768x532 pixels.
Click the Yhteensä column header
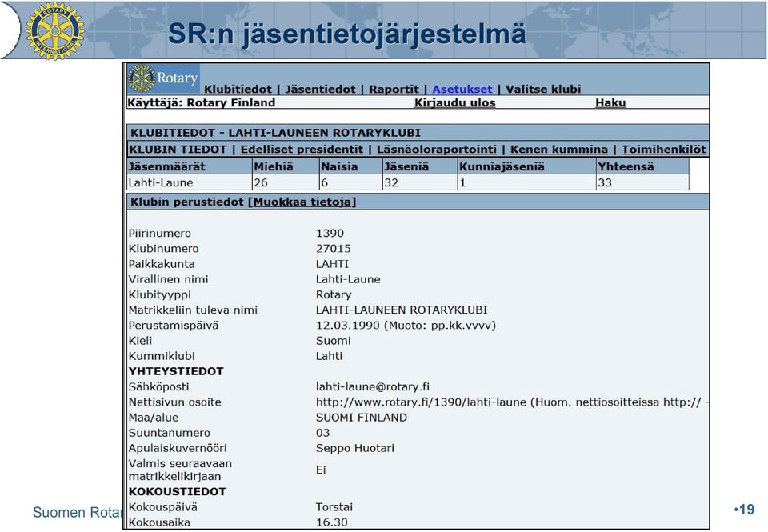pos(642,166)
